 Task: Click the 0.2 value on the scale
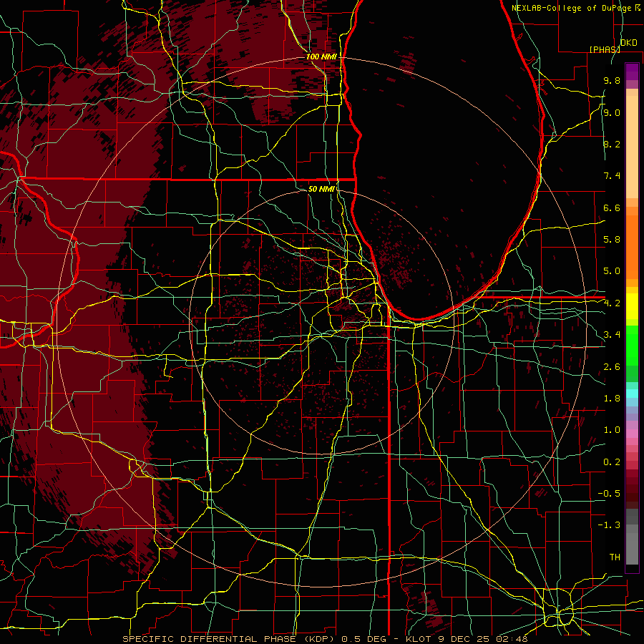point(612,462)
